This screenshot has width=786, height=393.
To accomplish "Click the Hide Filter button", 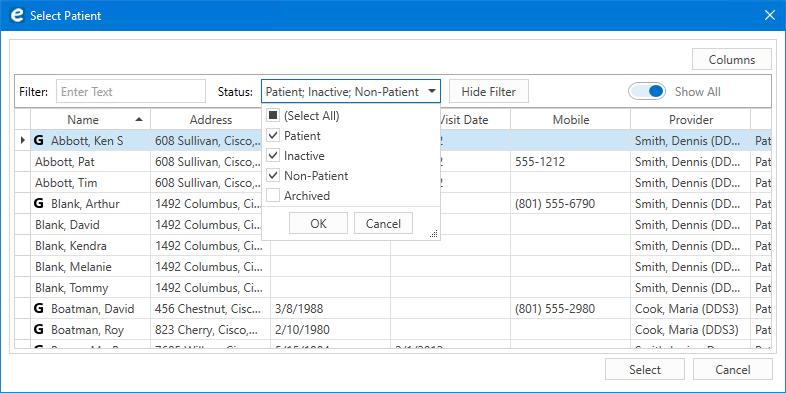I will [488, 92].
